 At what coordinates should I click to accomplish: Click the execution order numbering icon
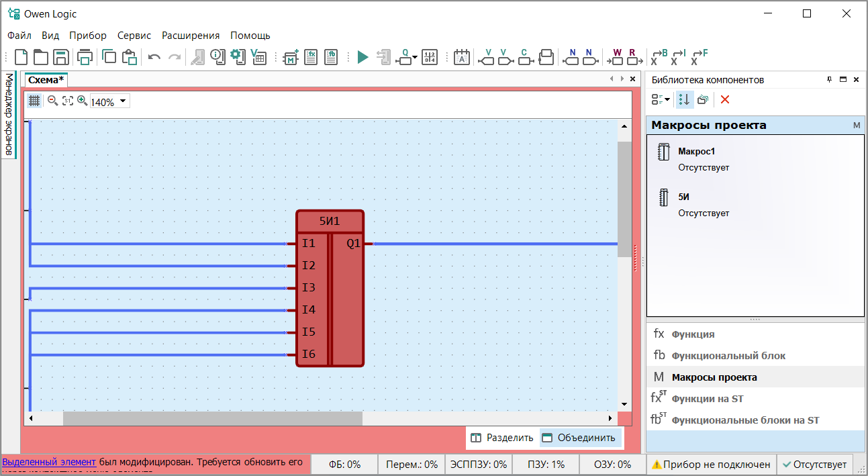[430, 58]
